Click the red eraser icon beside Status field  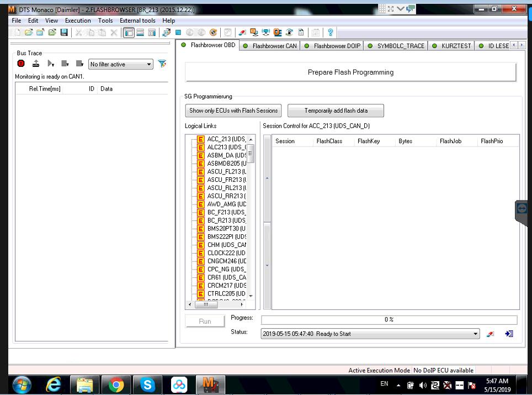click(x=490, y=334)
